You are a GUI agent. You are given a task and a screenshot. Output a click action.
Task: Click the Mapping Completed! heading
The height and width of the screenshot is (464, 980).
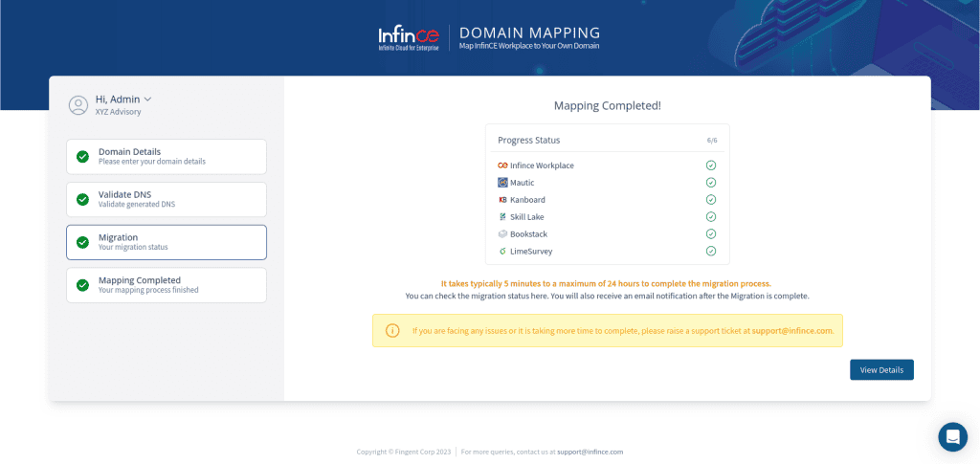pyautogui.click(x=608, y=105)
